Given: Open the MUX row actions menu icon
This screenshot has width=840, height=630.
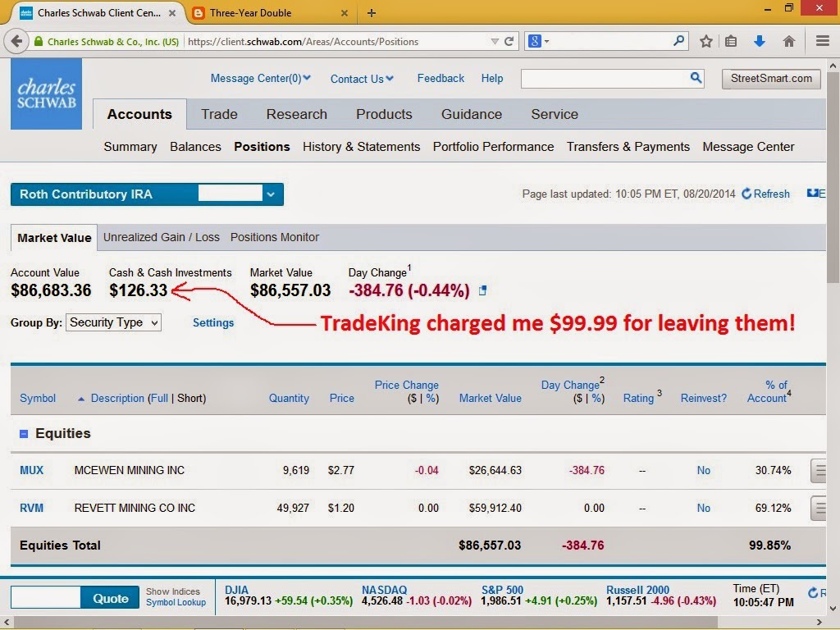Looking at the screenshot, I should (x=819, y=471).
